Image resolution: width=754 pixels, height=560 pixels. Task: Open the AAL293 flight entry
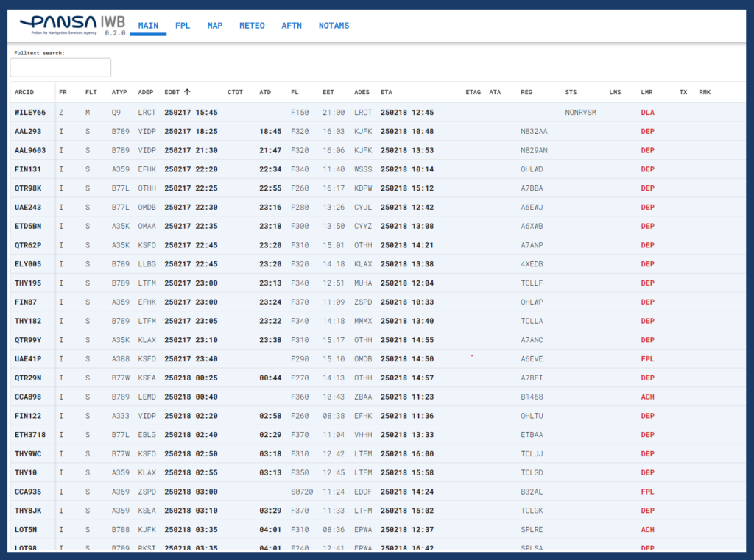(x=28, y=132)
